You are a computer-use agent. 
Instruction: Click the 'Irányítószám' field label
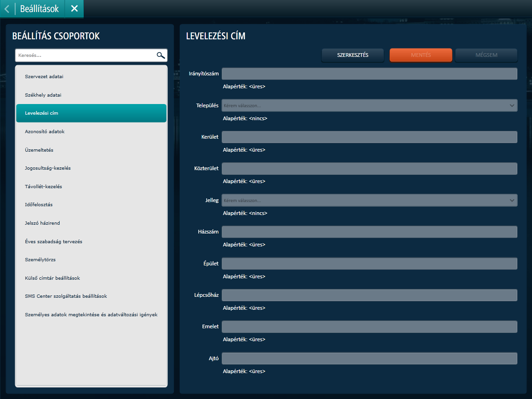tap(203, 74)
